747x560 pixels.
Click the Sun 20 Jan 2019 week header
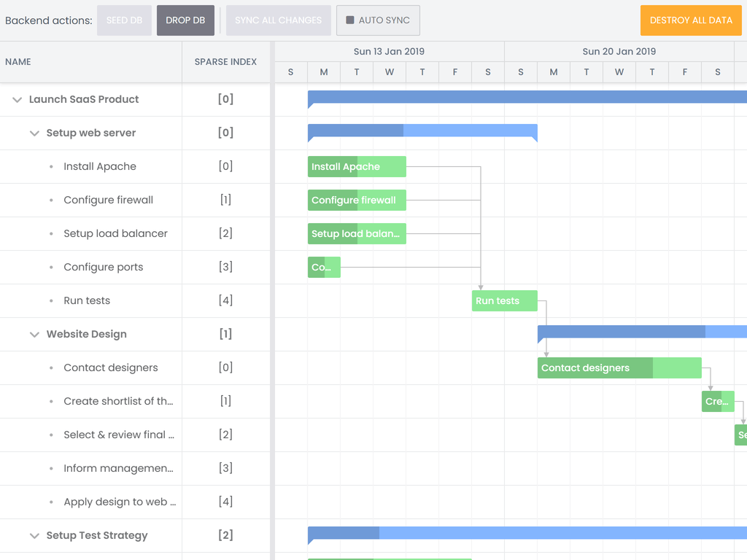[x=619, y=51]
